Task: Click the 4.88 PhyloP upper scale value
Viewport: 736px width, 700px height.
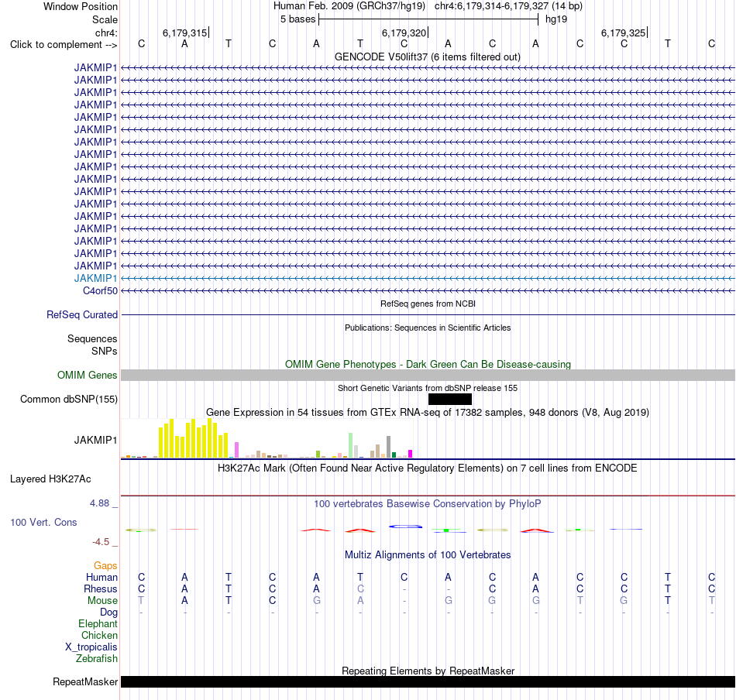Action: (x=99, y=503)
